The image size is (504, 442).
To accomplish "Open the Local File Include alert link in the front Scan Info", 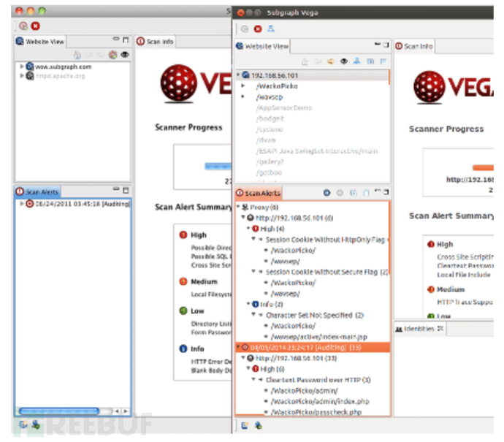I will click(x=464, y=275).
